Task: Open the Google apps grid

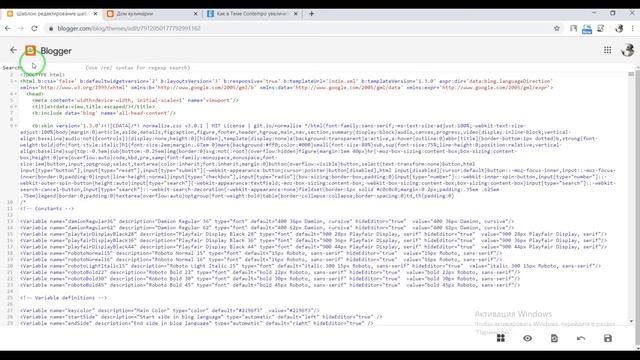Action: point(607,50)
